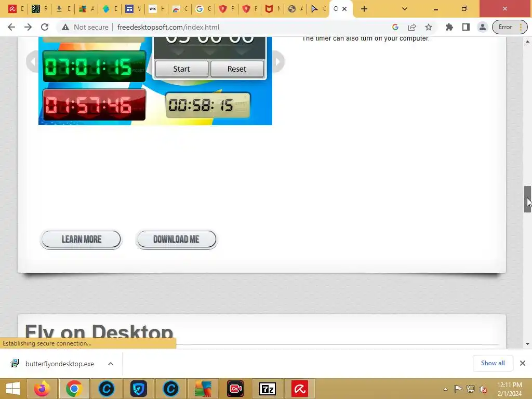Viewport: 532px width, 399px height.
Task: Reload the current page
Action: 45,27
